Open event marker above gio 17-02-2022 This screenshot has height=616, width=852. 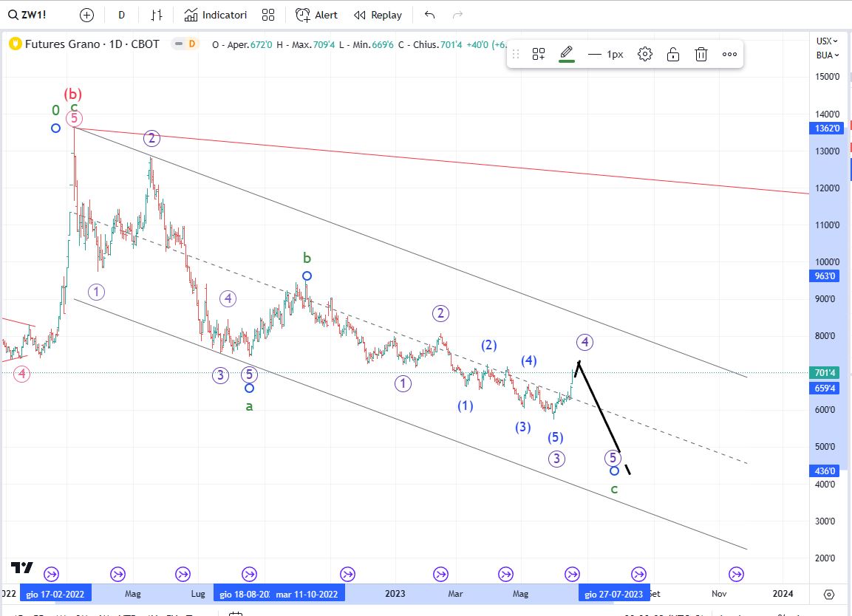52,574
